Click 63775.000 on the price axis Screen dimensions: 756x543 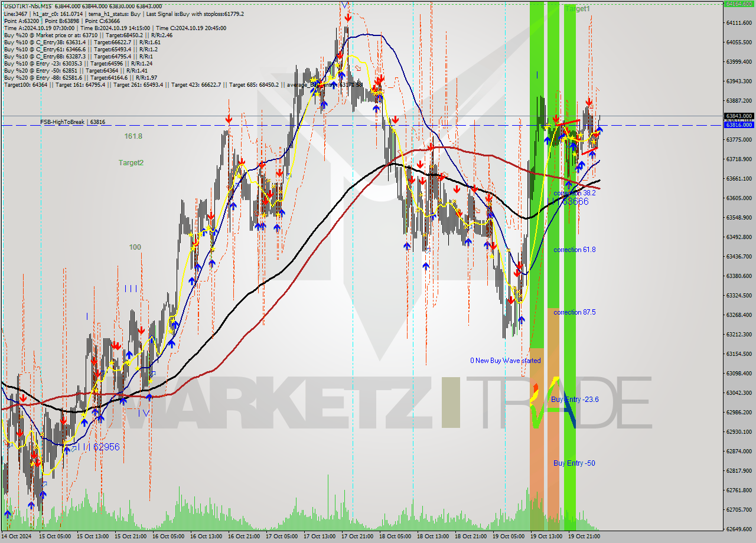pyautogui.click(x=738, y=139)
